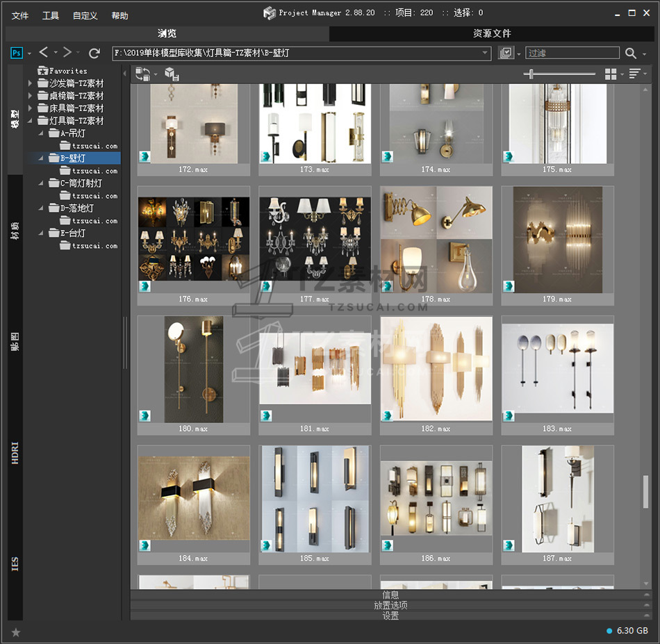This screenshot has width=660, height=644.
Task: Click the 过滤 filter input field
Action: [x=572, y=53]
